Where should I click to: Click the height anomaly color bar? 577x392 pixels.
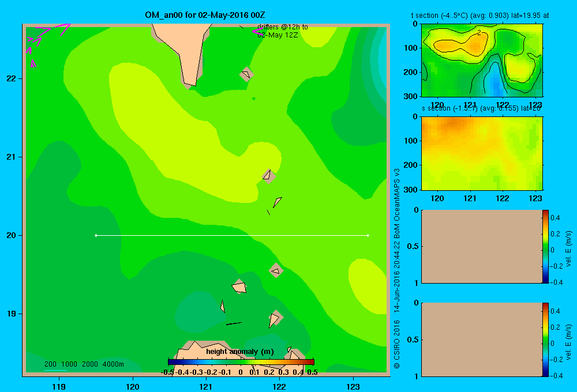[x=241, y=362]
